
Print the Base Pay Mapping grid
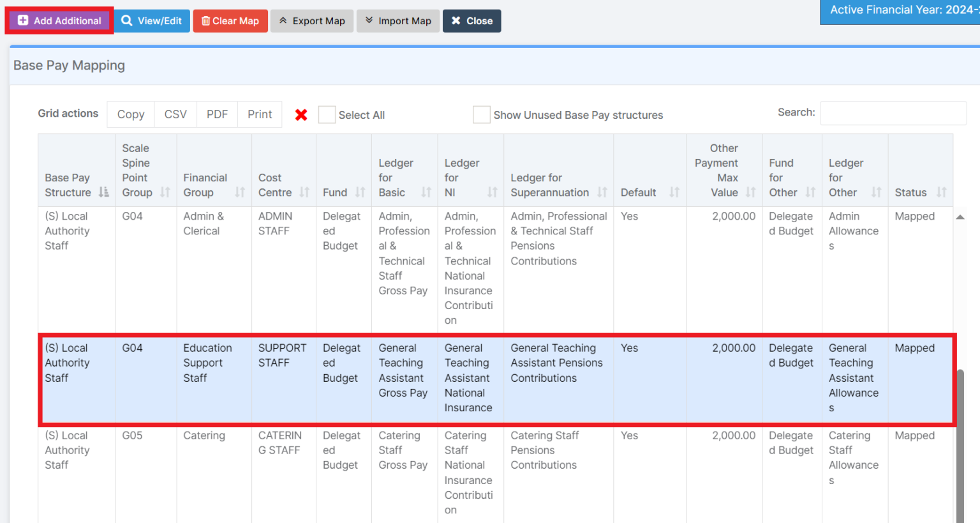259,114
